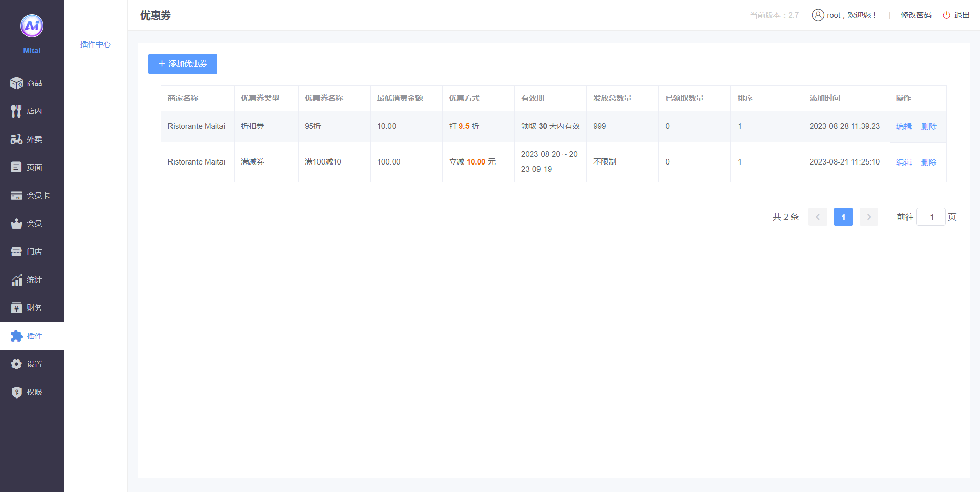Go to next page arrow
Image resolution: width=980 pixels, height=492 pixels.
pos(869,217)
